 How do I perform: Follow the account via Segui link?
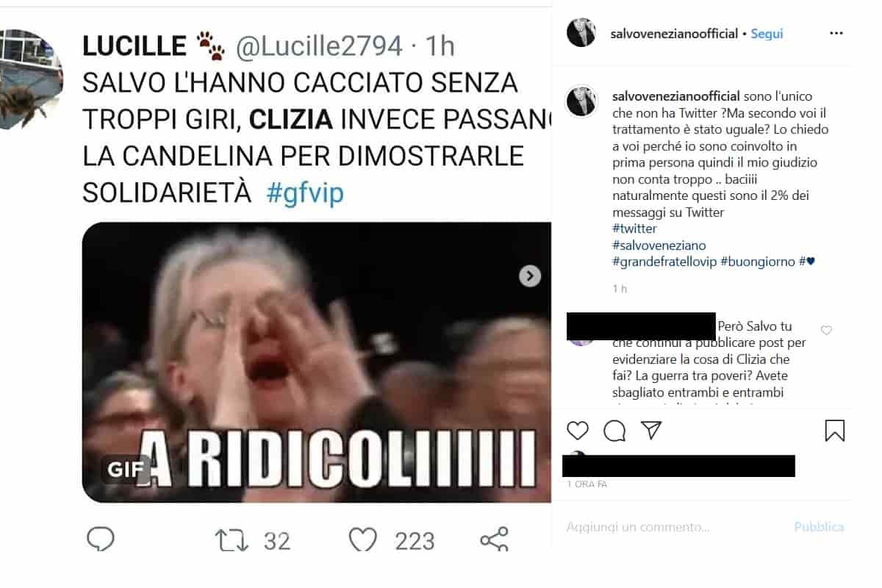tap(767, 34)
